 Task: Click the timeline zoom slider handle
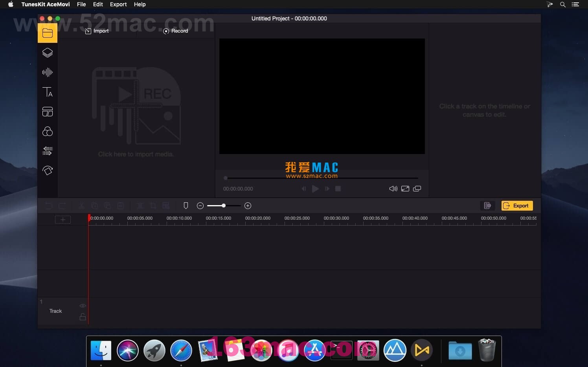[x=224, y=206]
